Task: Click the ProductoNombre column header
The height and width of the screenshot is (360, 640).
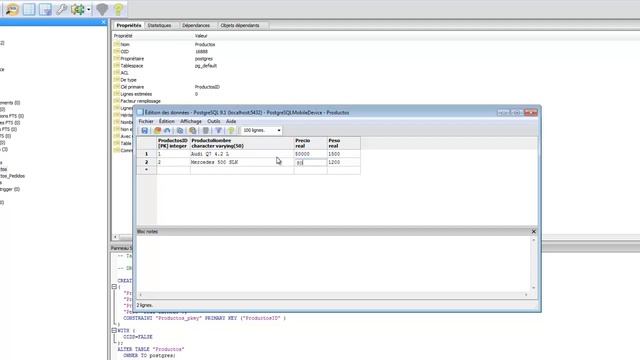Action: click(x=242, y=143)
